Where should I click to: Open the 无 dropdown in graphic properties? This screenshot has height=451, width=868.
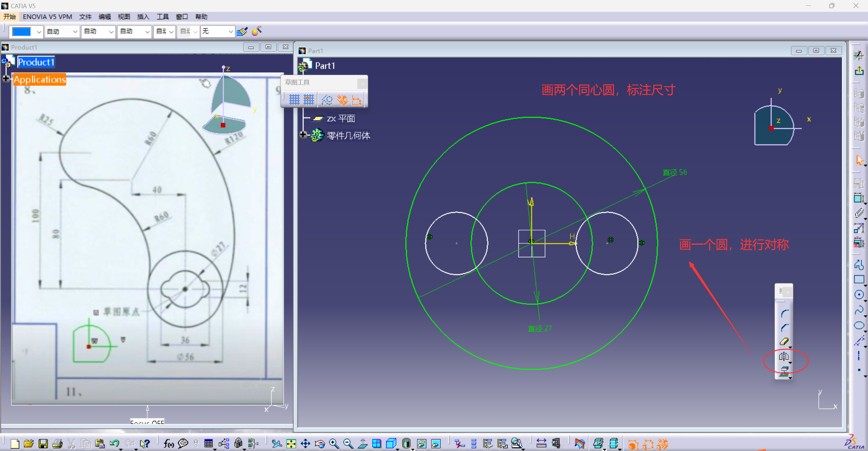tap(230, 32)
